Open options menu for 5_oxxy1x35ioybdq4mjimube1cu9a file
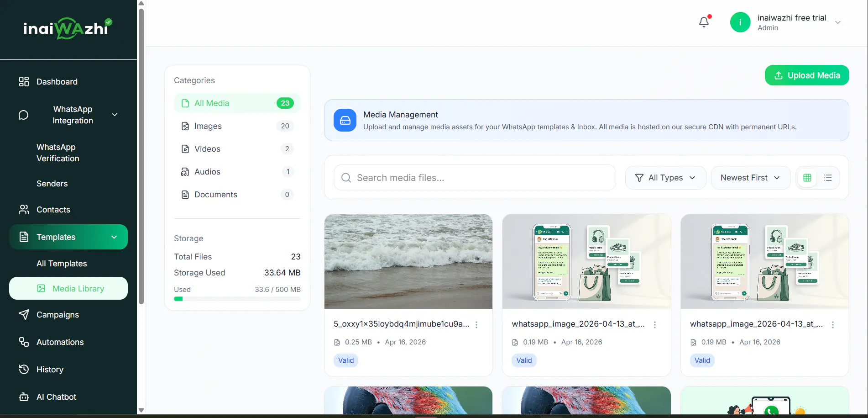Image resolution: width=868 pixels, height=418 pixels. [476, 325]
